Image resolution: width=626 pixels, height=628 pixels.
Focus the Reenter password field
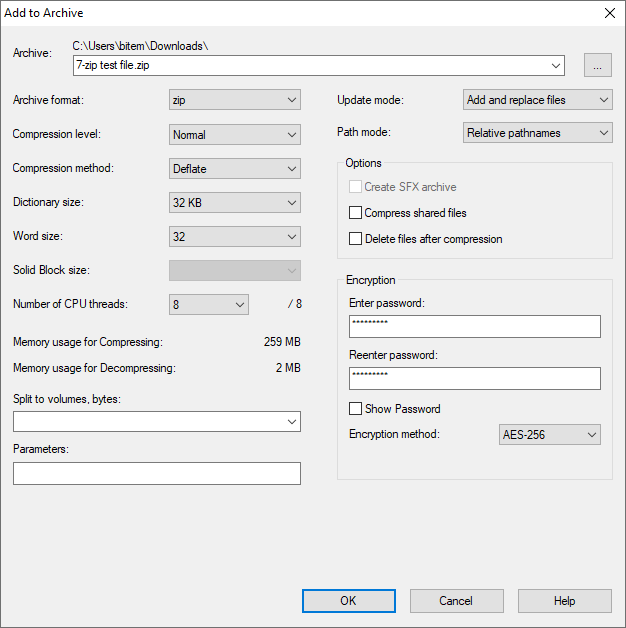pyautogui.click(x=474, y=378)
